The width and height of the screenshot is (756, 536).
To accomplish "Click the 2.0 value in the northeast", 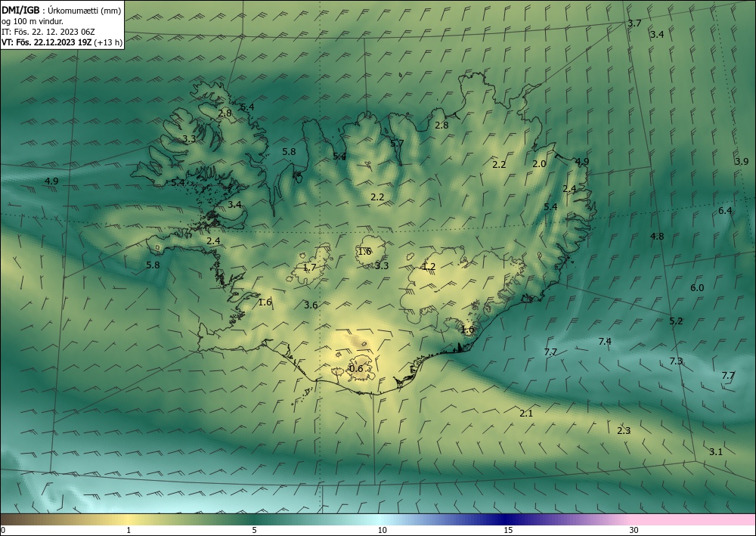I will [539, 163].
